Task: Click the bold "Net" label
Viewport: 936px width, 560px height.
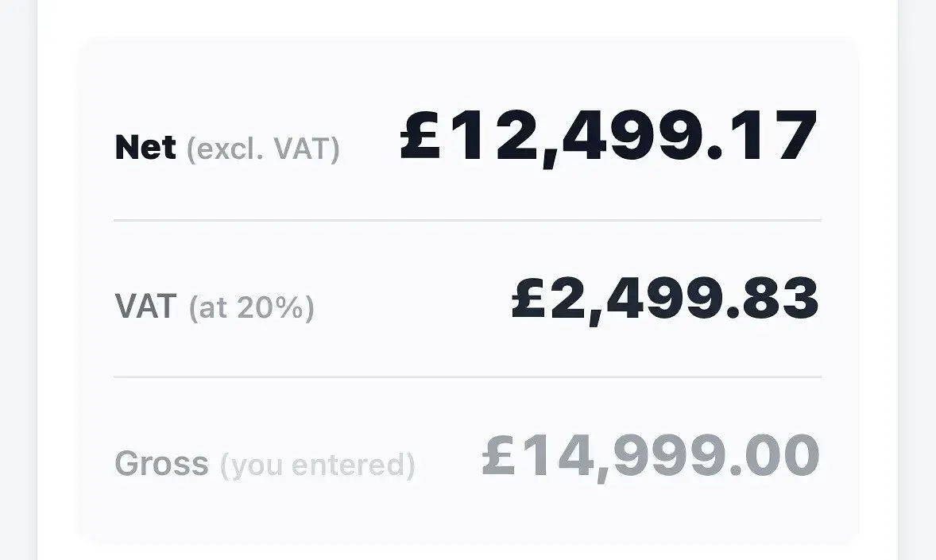Action: point(145,147)
